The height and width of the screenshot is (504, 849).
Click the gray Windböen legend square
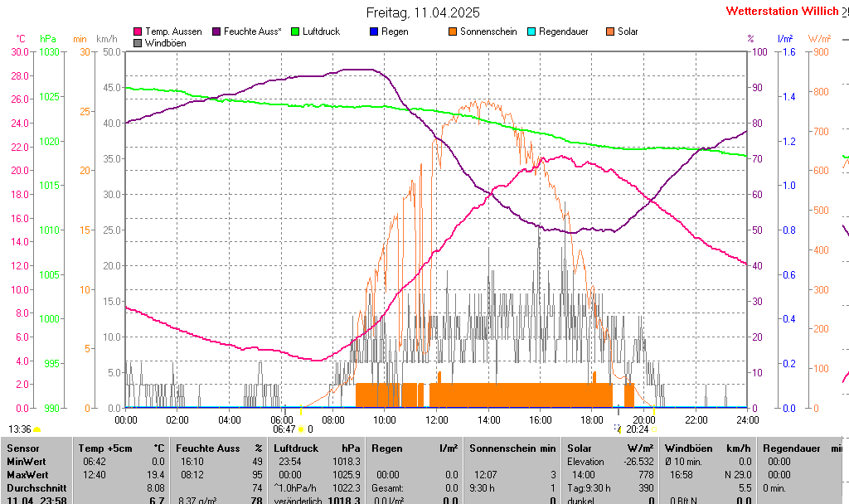[x=138, y=43]
